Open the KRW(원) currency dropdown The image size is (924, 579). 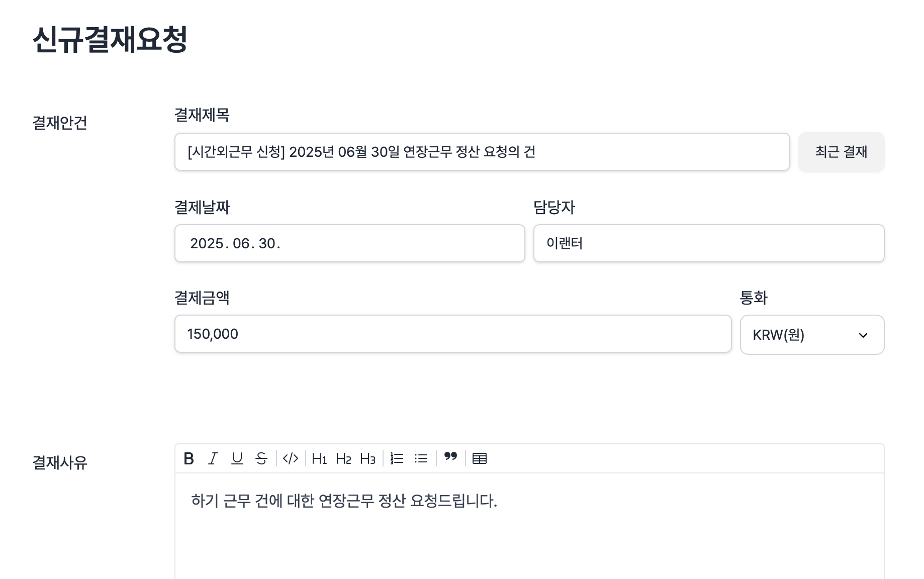tap(812, 335)
